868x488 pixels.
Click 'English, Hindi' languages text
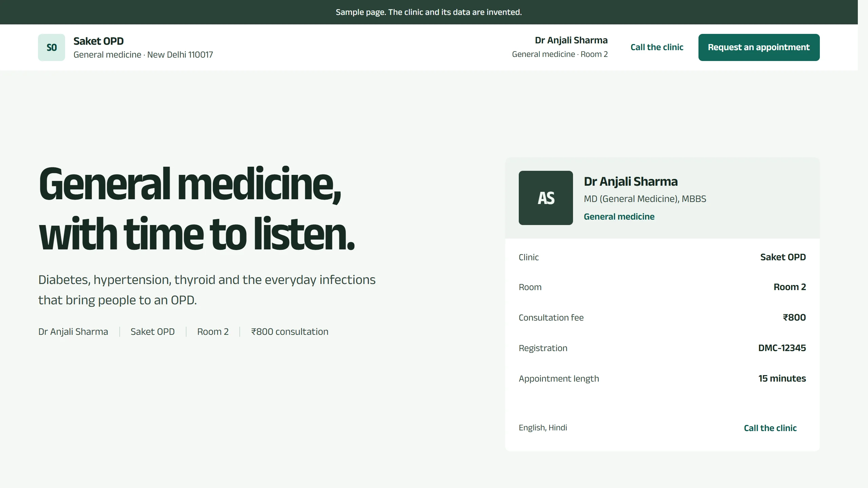pyautogui.click(x=543, y=428)
